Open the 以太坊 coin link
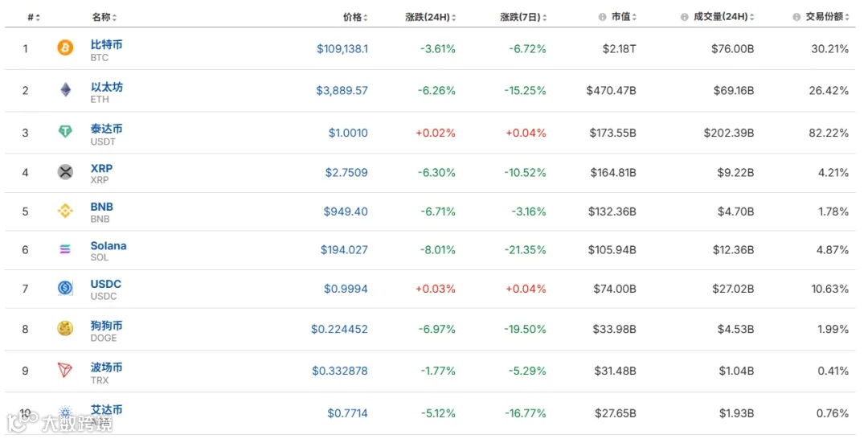Viewport: 868px width, 439px height. (x=107, y=87)
